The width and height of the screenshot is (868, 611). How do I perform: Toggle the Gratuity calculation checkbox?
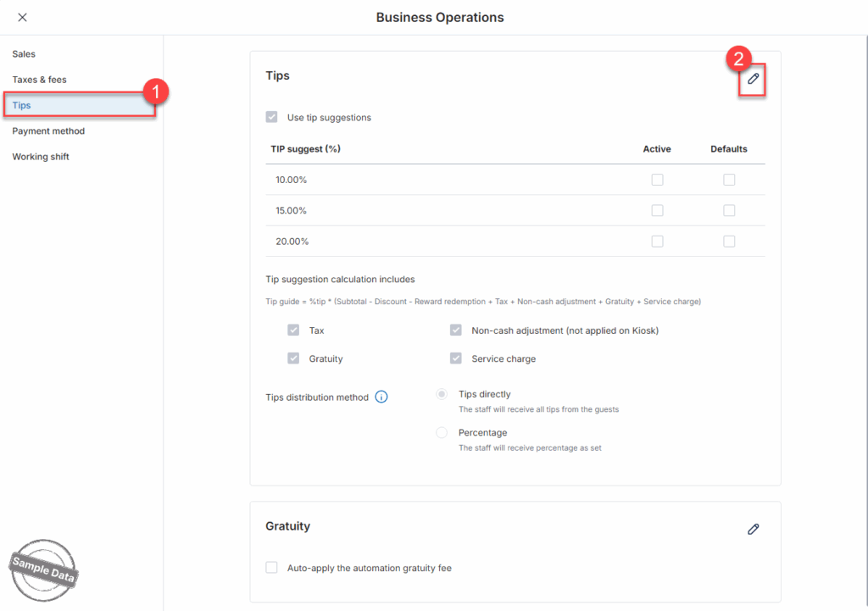click(x=293, y=358)
